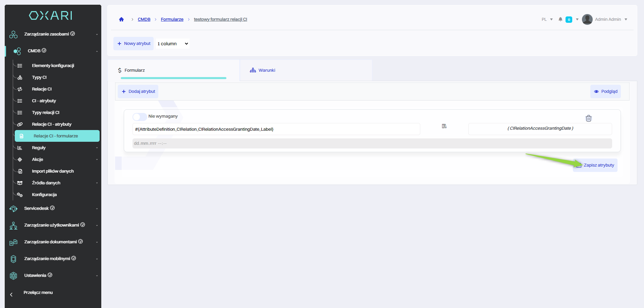Show form preview with Podgląd
The image size is (644, 308).
[605, 91]
